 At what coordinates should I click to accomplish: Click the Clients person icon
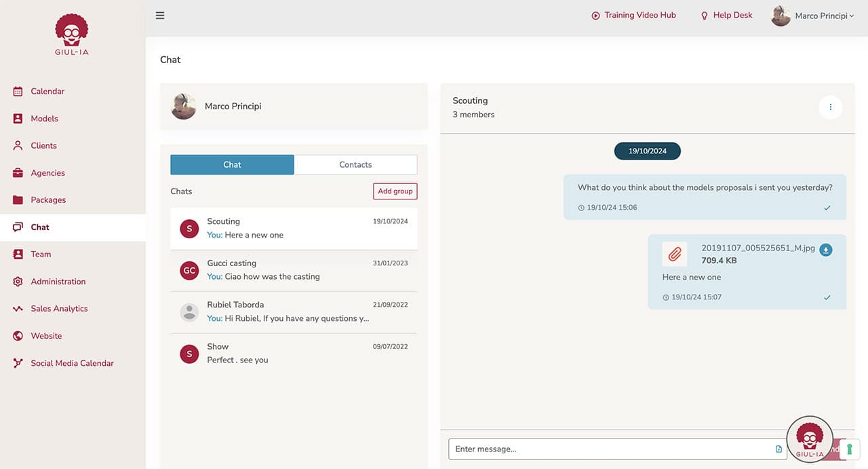[18, 145]
